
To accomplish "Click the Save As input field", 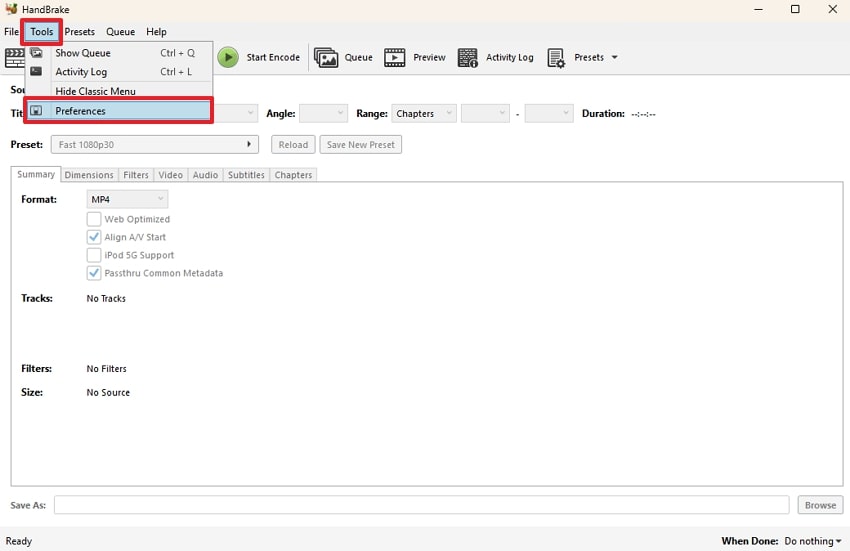I will pyautogui.click(x=421, y=505).
